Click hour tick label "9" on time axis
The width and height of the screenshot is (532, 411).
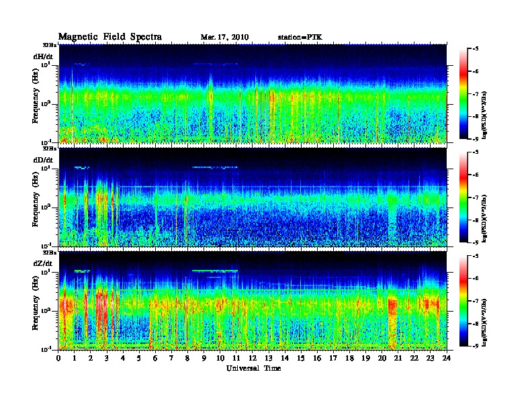(204, 358)
